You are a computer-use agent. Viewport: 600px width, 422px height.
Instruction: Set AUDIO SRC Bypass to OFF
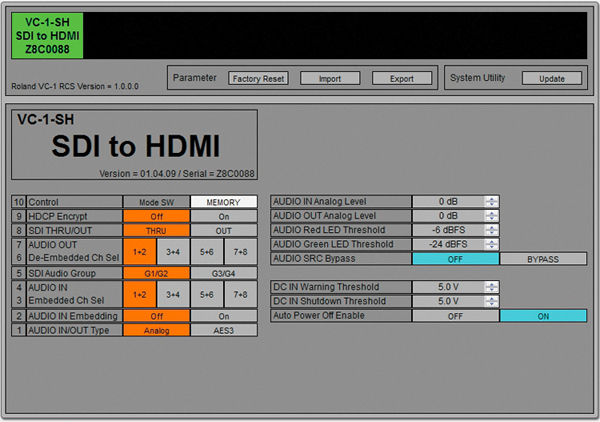click(455, 259)
